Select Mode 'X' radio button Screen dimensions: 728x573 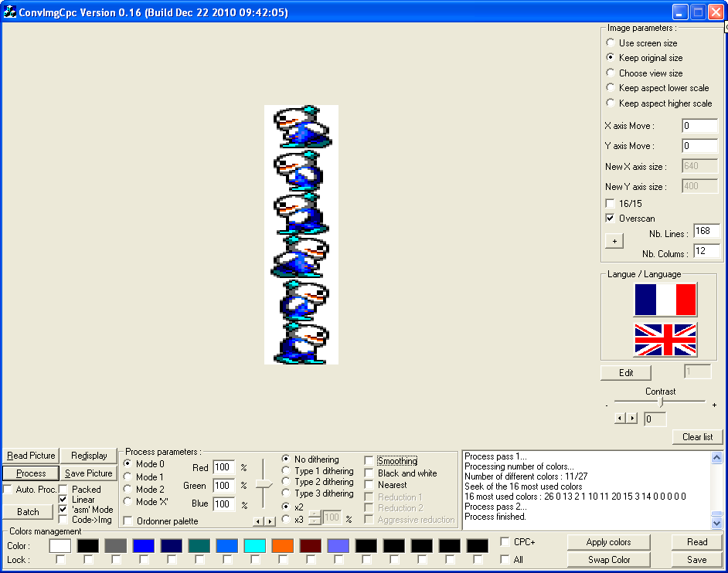point(128,501)
